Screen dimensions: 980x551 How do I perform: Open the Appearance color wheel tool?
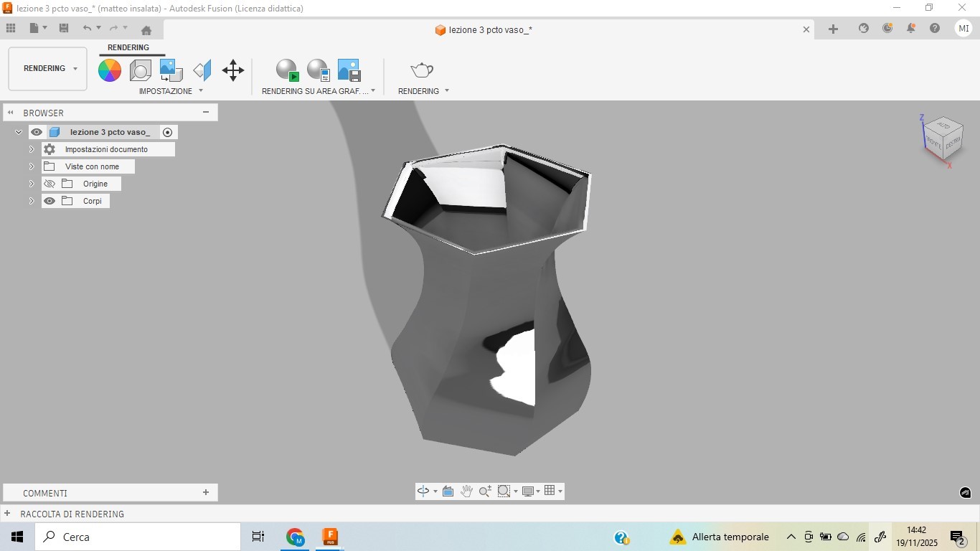coord(109,70)
